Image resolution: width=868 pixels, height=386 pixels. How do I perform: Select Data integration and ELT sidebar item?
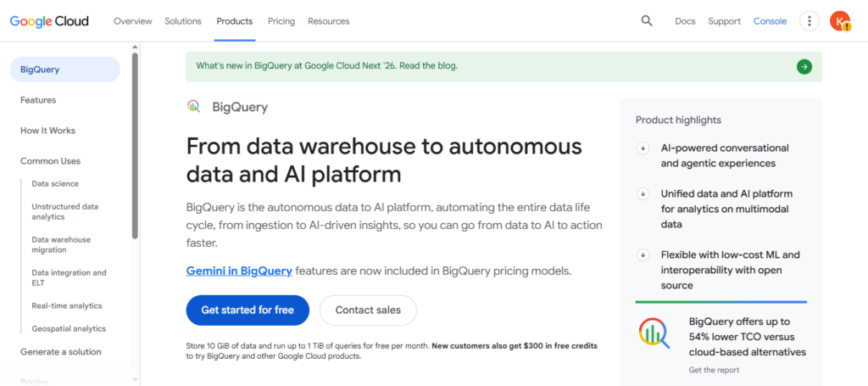coord(69,278)
